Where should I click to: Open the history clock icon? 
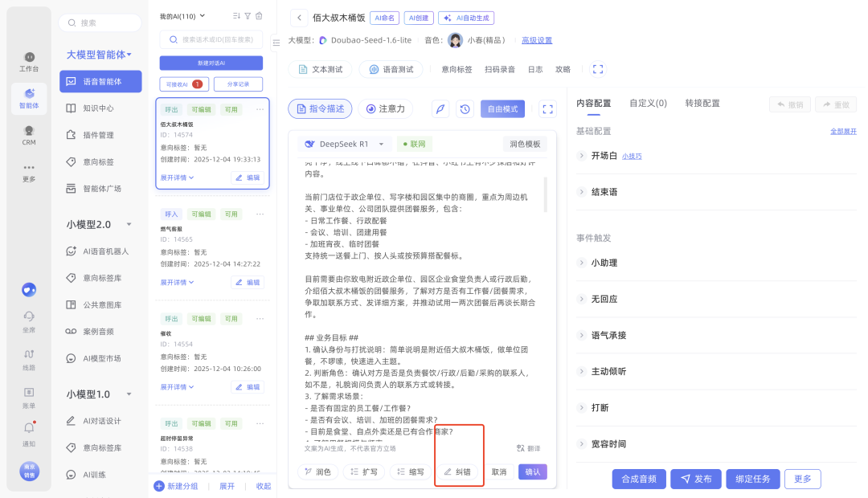click(465, 109)
